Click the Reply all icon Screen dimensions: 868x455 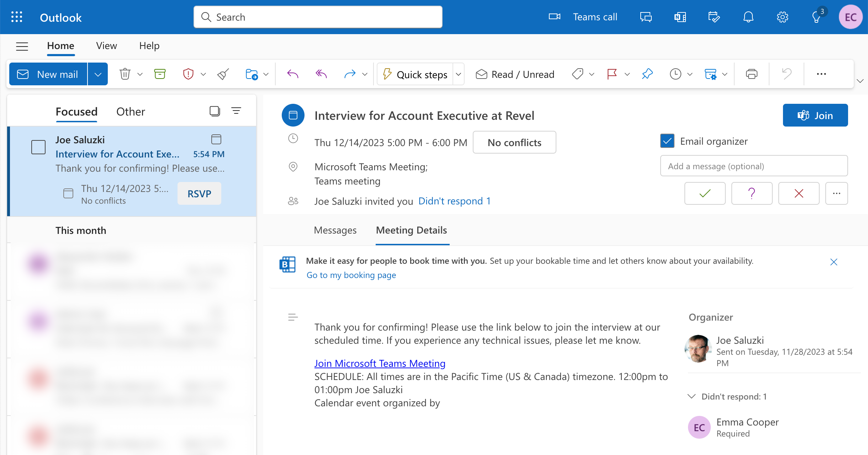(x=321, y=74)
